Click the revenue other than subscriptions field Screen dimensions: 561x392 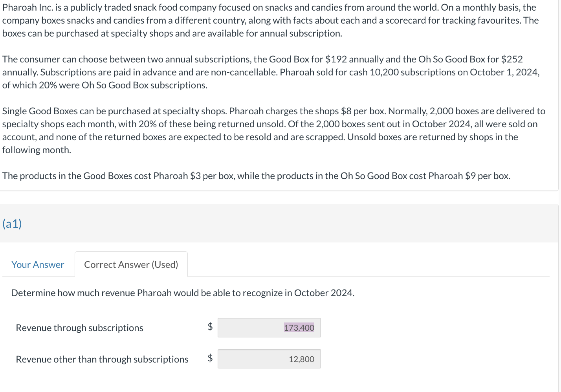point(269,359)
